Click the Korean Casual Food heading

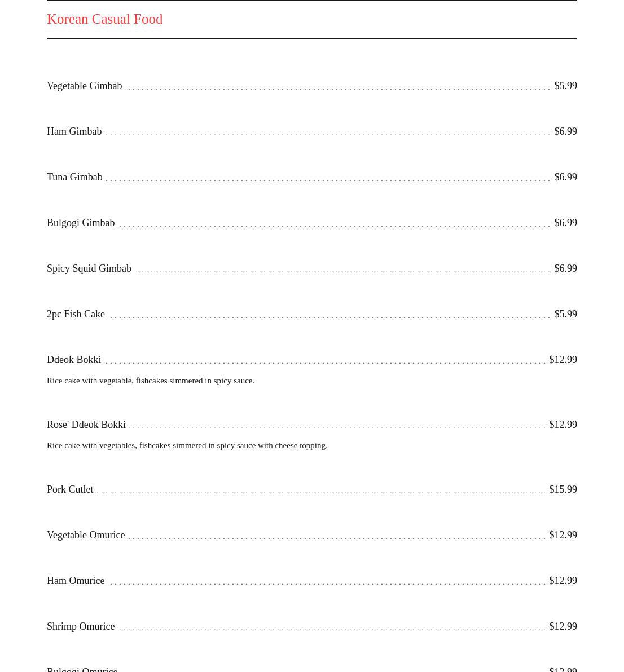pyautogui.click(x=104, y=19)
